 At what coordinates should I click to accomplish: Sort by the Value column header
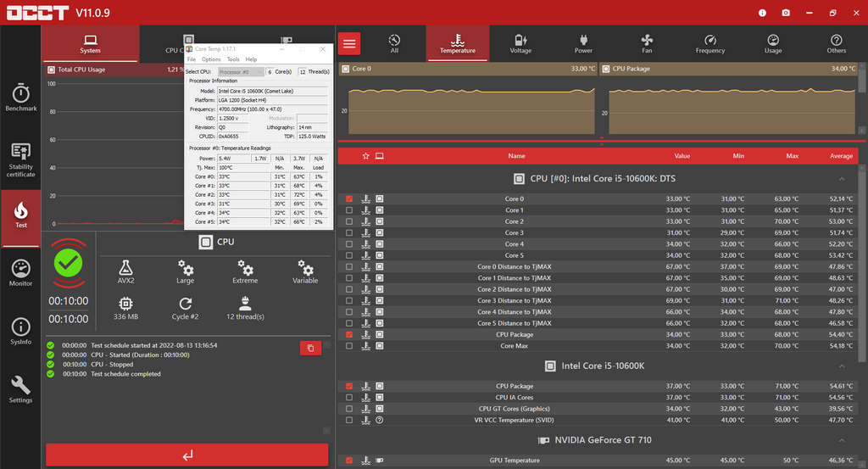pos(682,156)
